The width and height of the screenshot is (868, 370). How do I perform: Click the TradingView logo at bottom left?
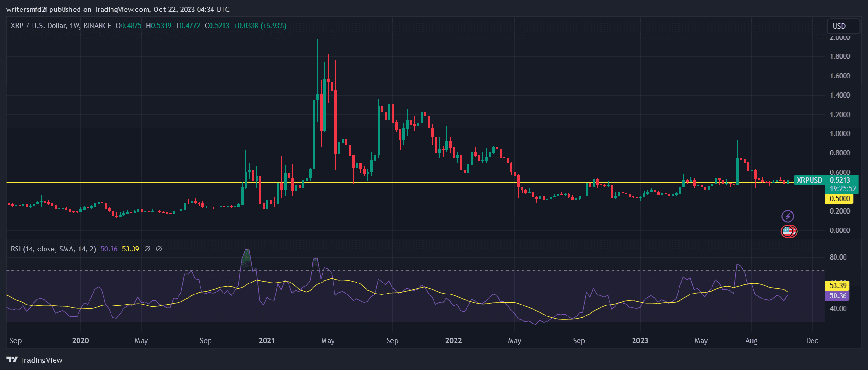[x=34, y=360]
